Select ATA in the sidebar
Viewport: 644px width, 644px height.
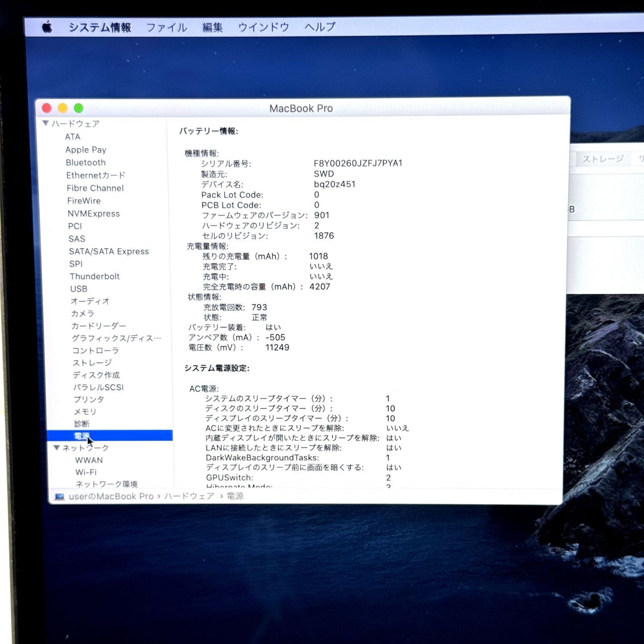73,137
